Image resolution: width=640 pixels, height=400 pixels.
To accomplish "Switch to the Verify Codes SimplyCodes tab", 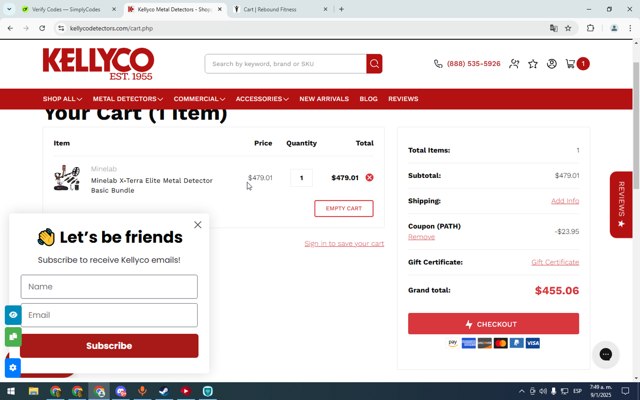I will [65, 9].
